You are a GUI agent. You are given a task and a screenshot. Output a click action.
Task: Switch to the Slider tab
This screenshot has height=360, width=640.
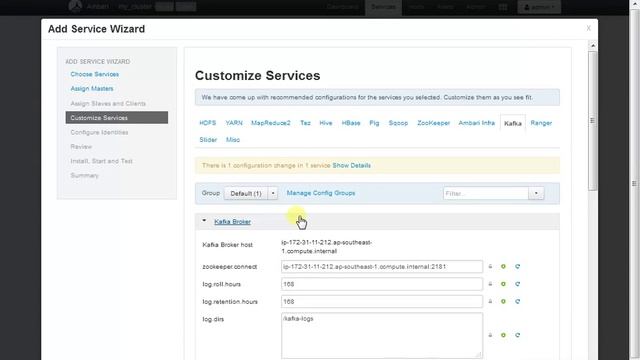(208, 140)
